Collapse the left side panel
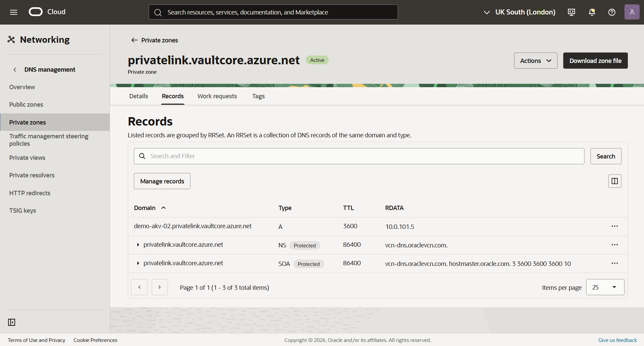Viewport: 644px width, 346px height. [x=11, y=322]
